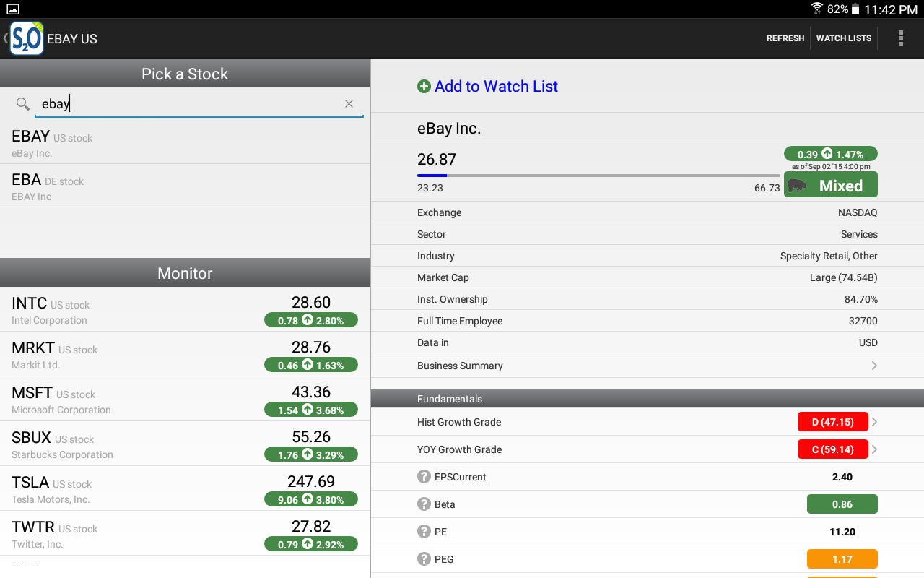The image size is (924, 578).
Task: Open help for EPSCurrent question mark
Action: click(x=424, y=477)
